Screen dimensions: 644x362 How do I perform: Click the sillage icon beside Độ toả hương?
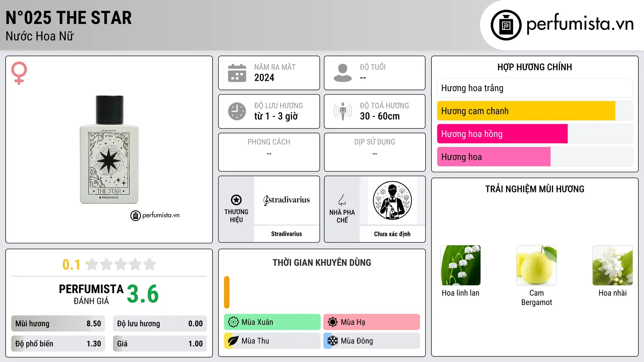click(343, 111)
